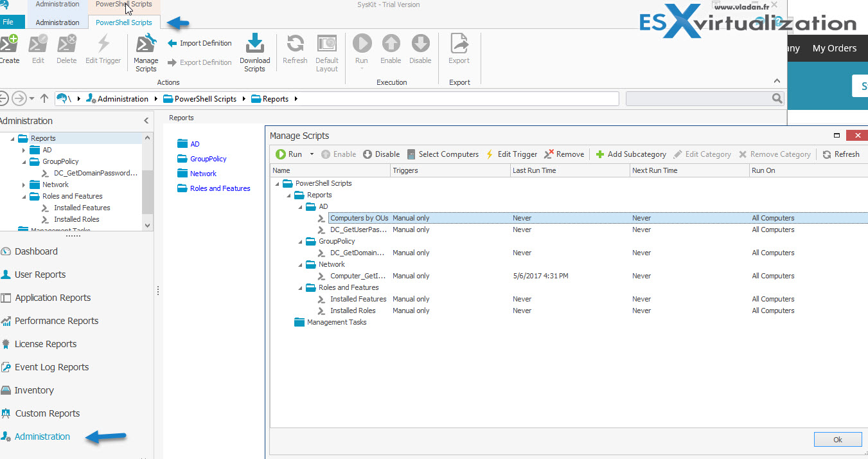The image size is (868, 459).
Task: Expand the AD node in left tree
Action: (x=24, y=150)
